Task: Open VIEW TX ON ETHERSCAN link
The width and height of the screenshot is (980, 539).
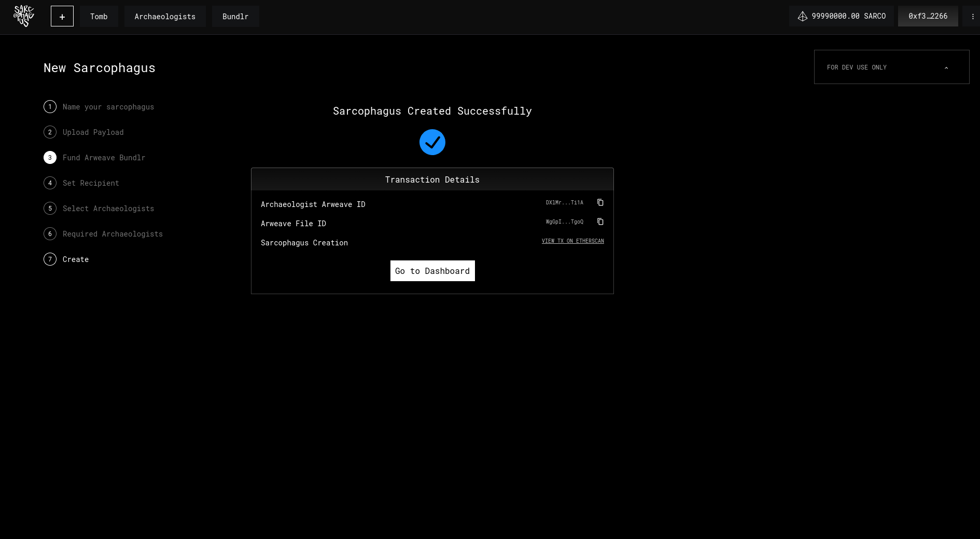Action: pos(572,241)
